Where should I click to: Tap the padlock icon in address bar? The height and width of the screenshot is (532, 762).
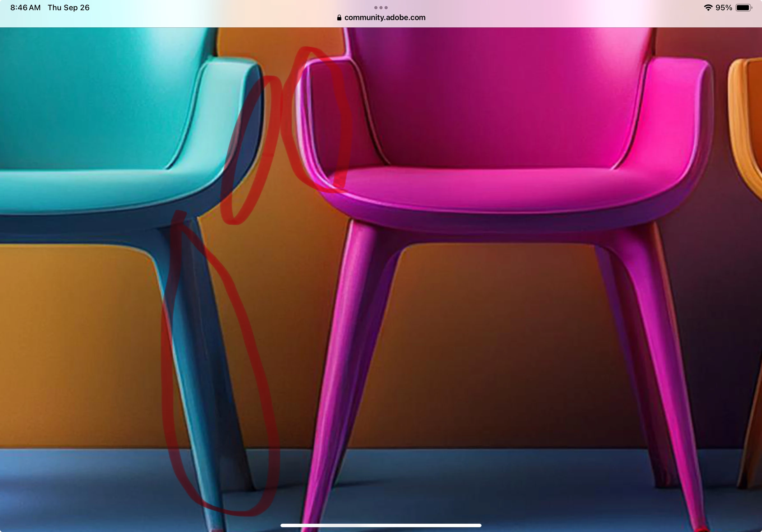[339, 18]
